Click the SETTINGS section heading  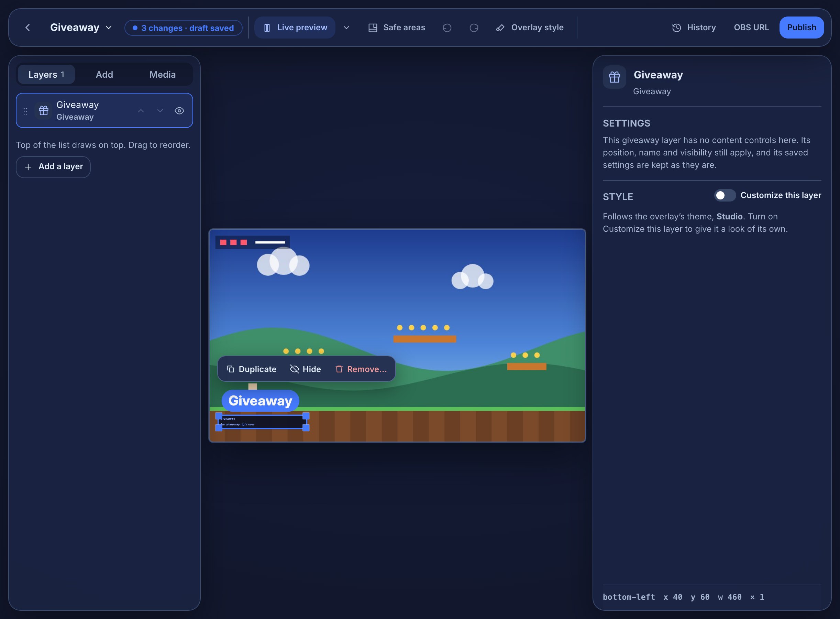(627, 123)
